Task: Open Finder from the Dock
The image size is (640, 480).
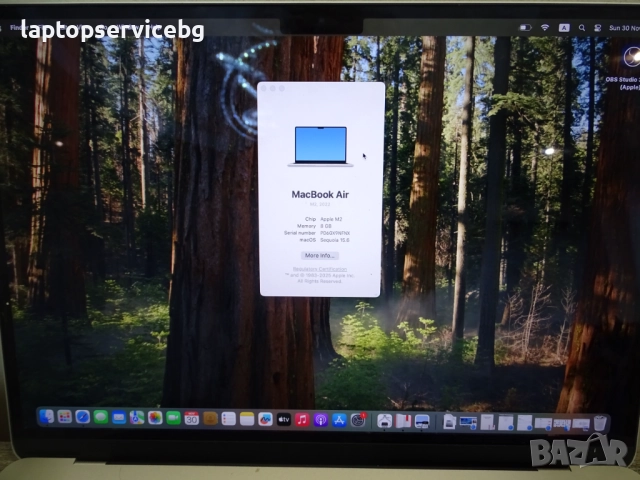Action: click(46, 417)
